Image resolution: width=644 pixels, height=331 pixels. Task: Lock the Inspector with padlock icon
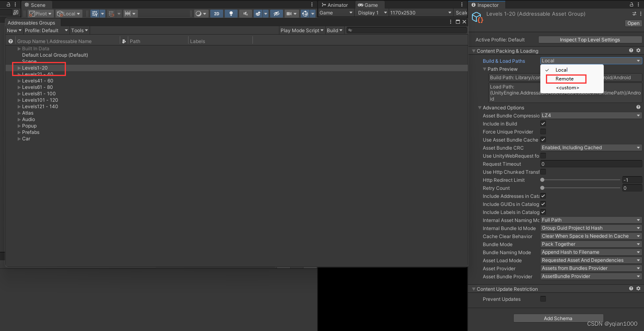pyautogui.click(x=632, y=4)
